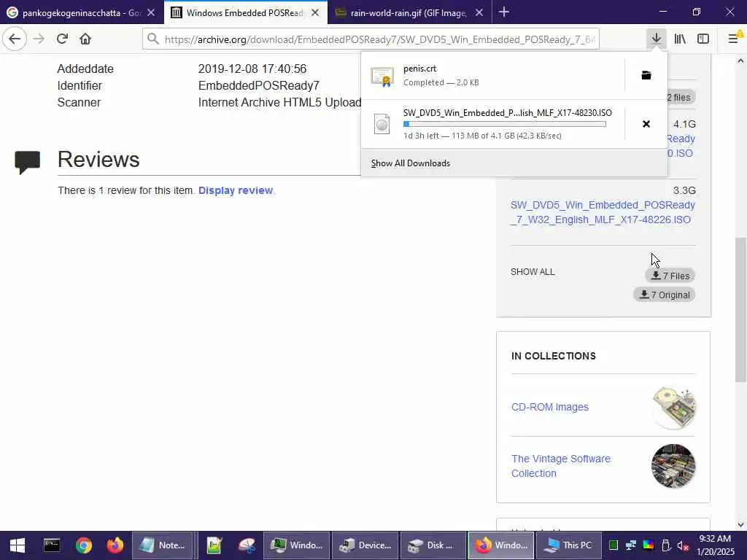This screenshot has height=560, width=747.
Task: Open the Library toolbar icon
Action: pyautogui.click(x=680, y=39)
